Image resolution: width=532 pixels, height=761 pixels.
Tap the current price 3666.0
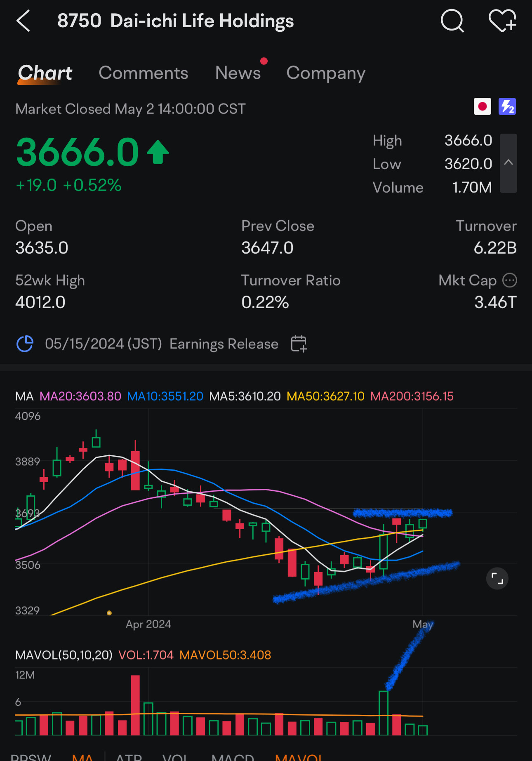tap(78, 152)
